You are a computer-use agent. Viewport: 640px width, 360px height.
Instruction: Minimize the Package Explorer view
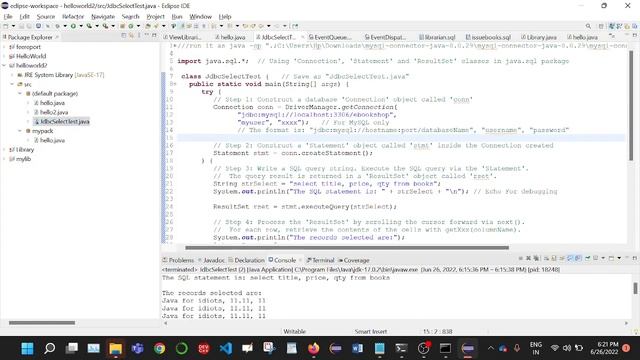click(x=147, y=36)
